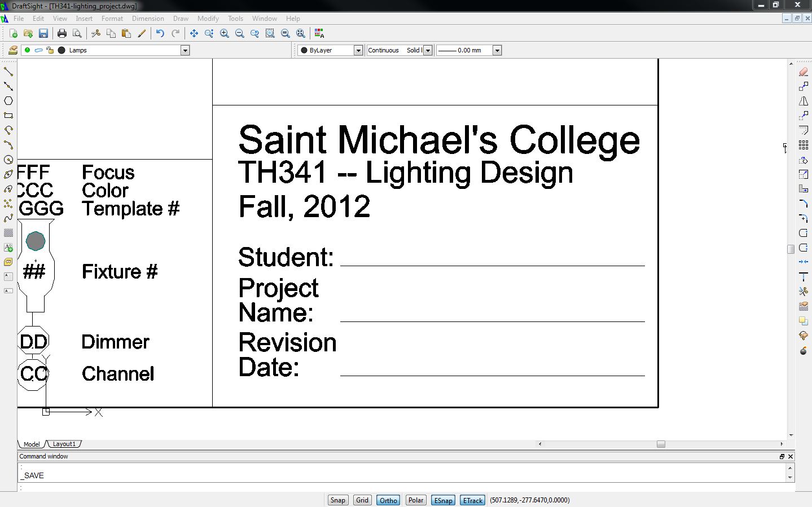The height and width of the screenshot is (507, 812).
Task: Expand the 0.00 mm line weight dropdown
Action: point(497,50)
